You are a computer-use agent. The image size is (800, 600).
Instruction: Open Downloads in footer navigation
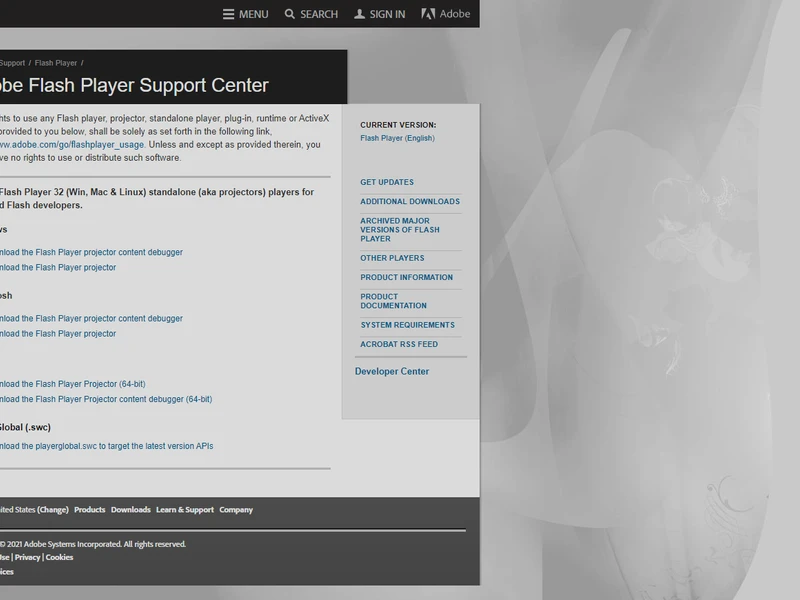click(131, 510)
